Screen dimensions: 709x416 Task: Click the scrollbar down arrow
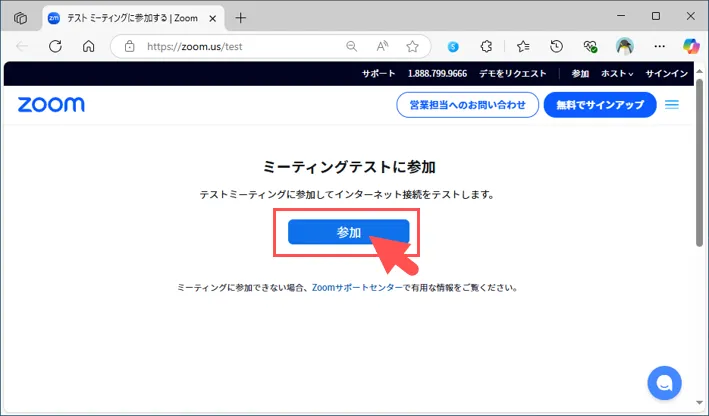click(700, 403)
